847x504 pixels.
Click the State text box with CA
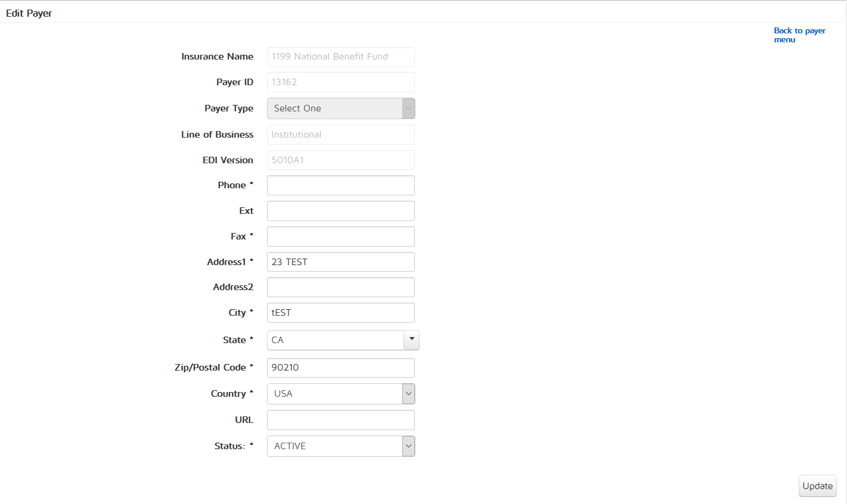[335, 340]
